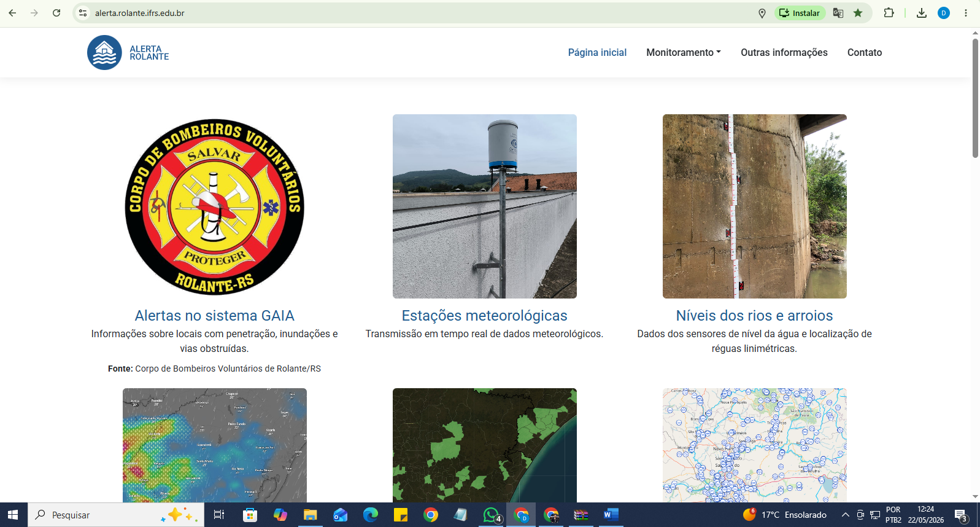The width and height of the screenshot is (980, 527).
Task: Open Microsoft Edge from the taskbar
Action: [371, 515]
